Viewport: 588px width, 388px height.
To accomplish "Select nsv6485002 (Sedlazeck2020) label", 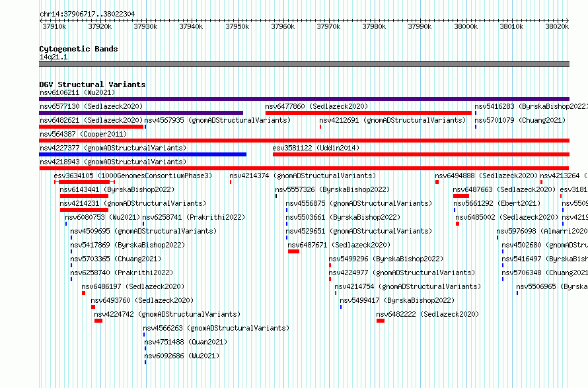I will [507, 217].
